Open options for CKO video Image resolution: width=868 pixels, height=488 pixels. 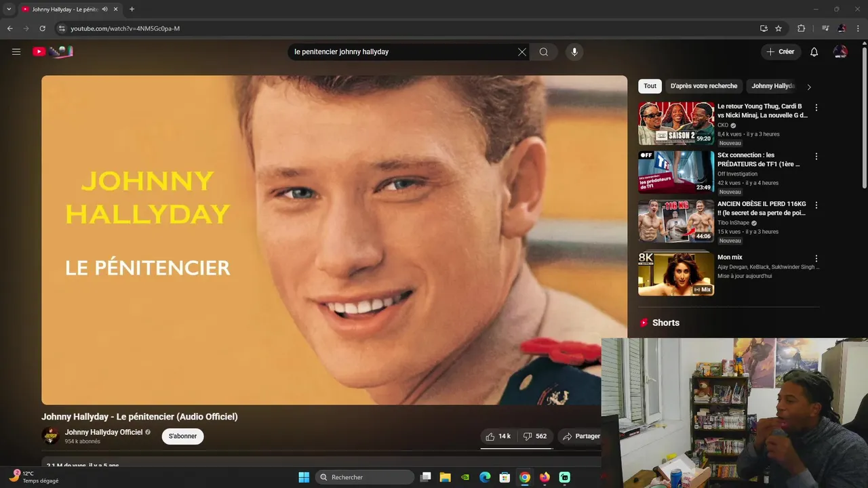click(816, 107)
